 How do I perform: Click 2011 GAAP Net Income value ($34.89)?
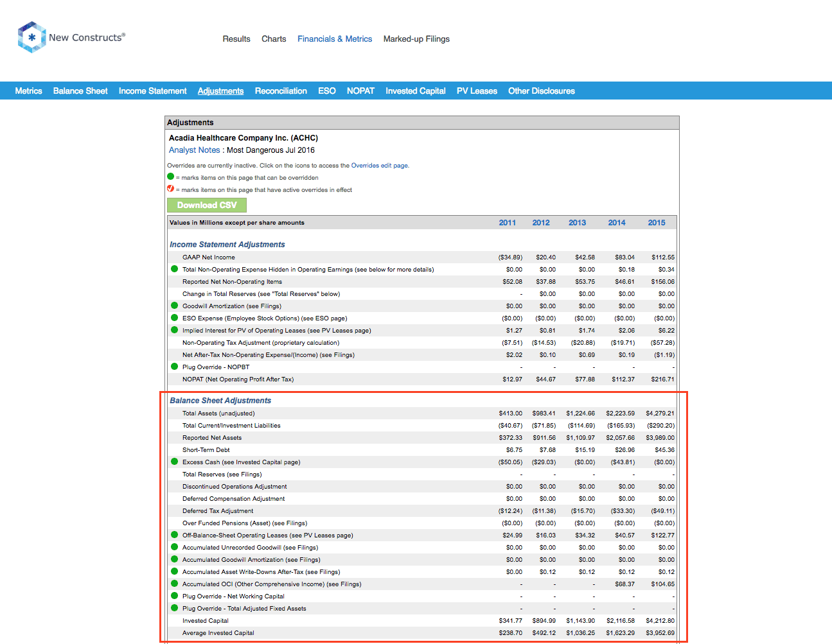[x=510, y=257]
